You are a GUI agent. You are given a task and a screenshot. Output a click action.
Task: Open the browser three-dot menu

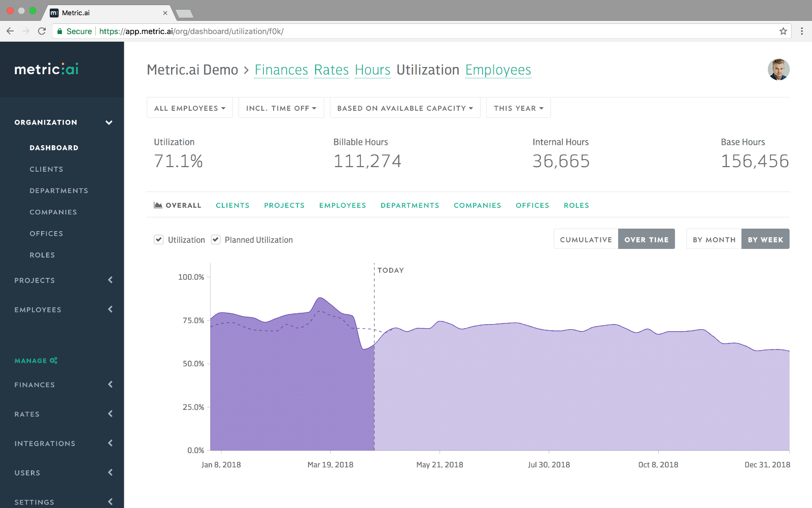[802, 31]
